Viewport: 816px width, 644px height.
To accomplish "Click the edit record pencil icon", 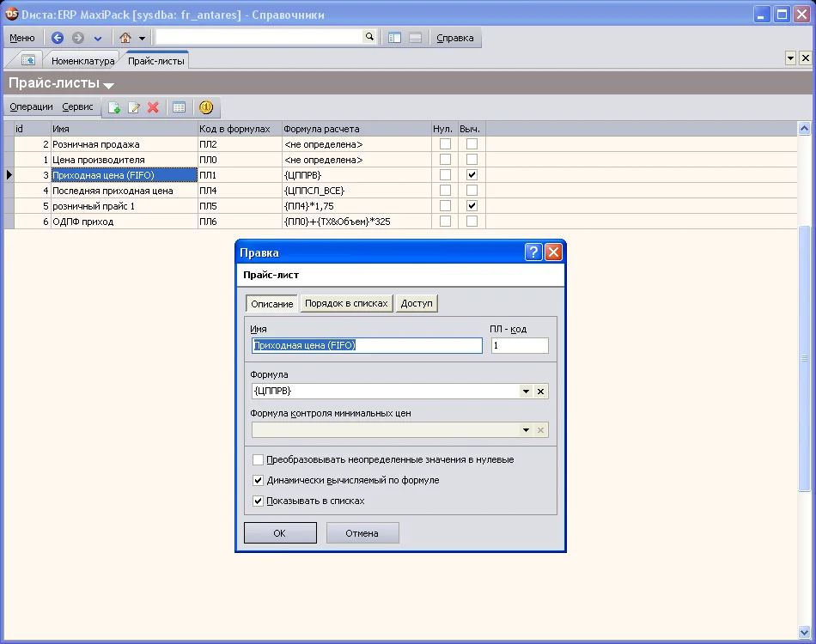I will 134,107.
